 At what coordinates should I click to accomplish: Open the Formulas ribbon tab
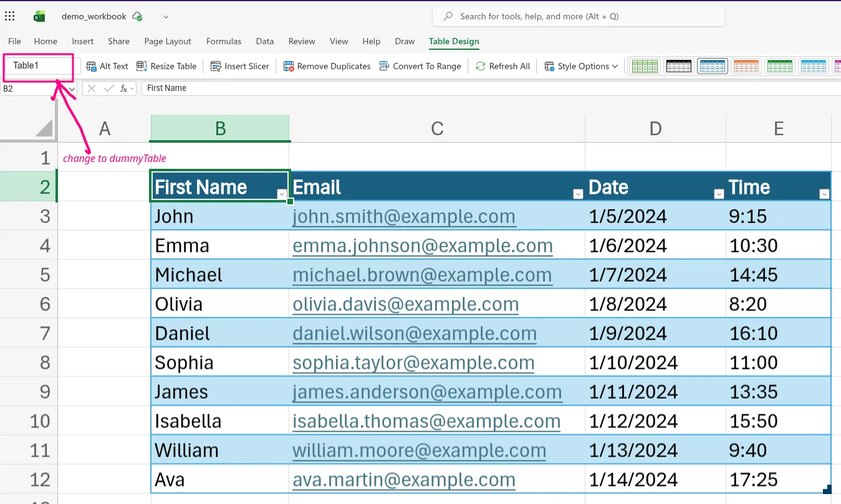click(x=224, y=41)
